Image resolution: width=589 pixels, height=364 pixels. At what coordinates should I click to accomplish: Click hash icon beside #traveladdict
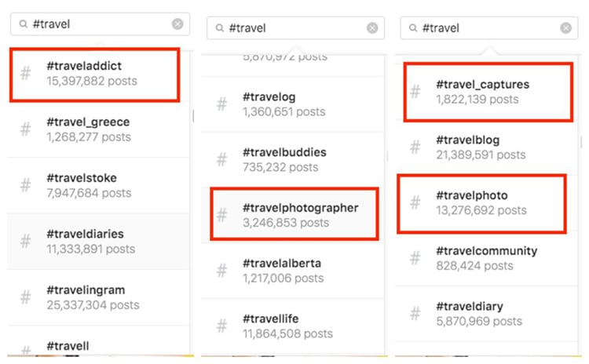pyautogui.click(x=26, y=74)
